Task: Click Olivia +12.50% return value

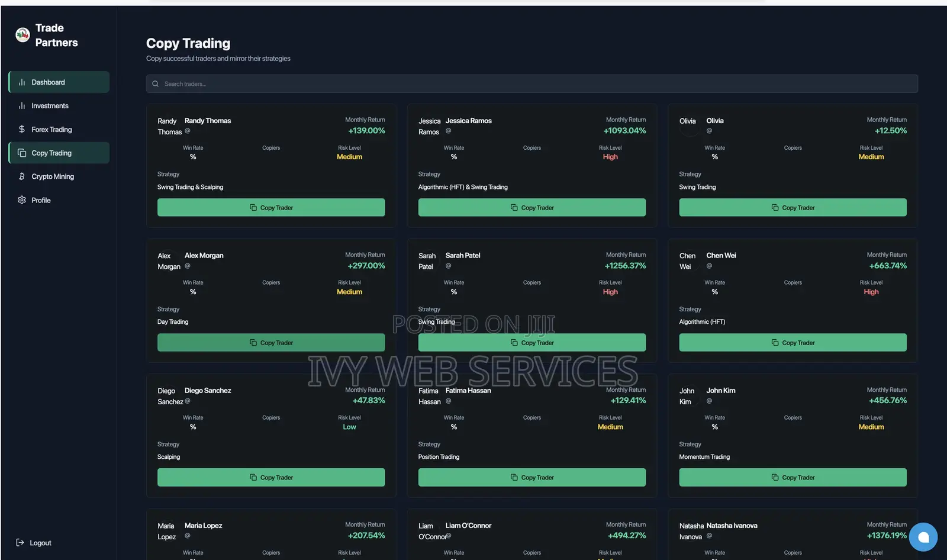Action: (x=891, y=131)
